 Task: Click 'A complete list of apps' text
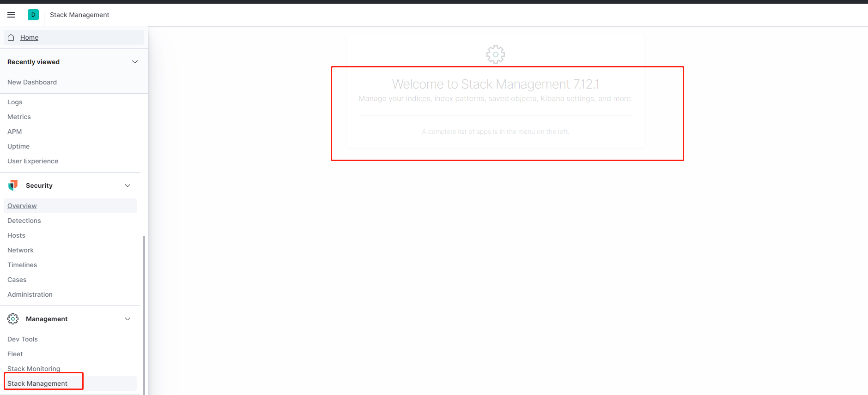[x=496, y=132]
